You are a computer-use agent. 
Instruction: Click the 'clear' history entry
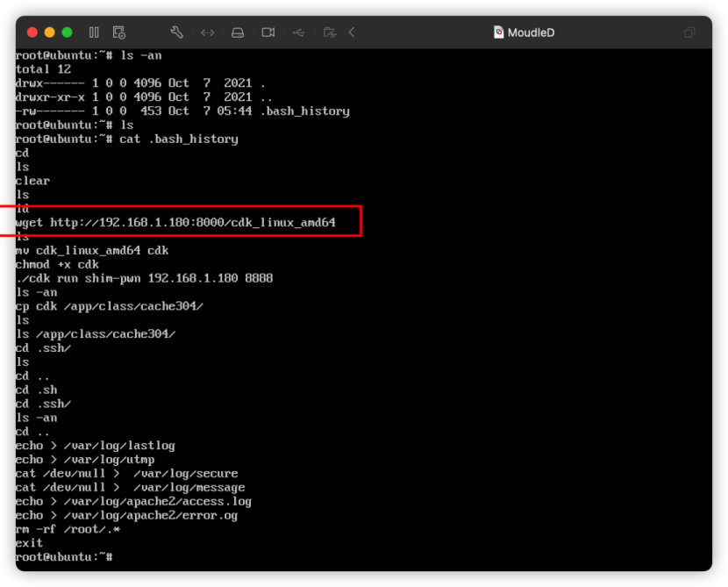pyautogui.click(x=32, y=181)
